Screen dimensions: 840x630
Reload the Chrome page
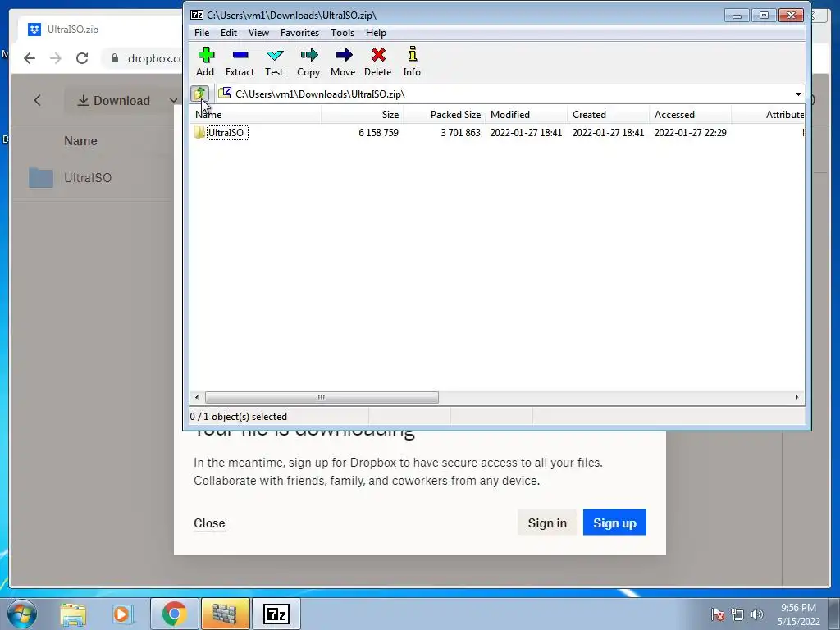click(82, 58)
